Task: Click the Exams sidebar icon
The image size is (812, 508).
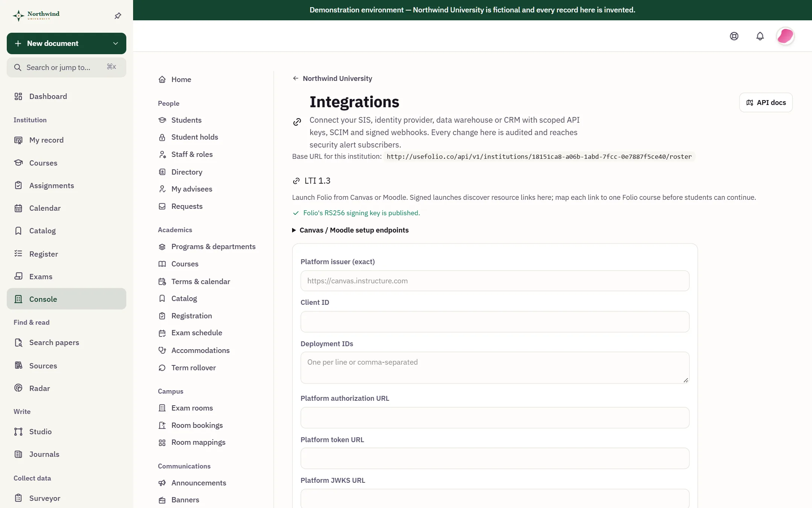Action: click(x=18, y=276)
